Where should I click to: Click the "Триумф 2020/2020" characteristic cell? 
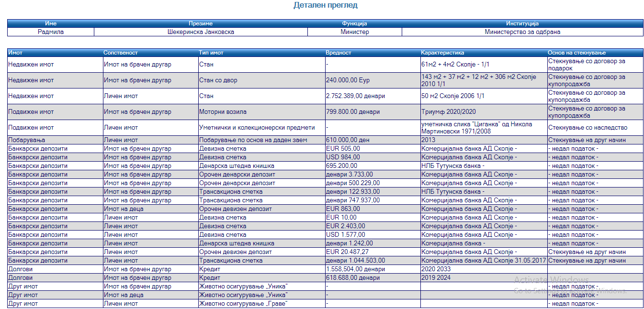click(x=484, y=112)
